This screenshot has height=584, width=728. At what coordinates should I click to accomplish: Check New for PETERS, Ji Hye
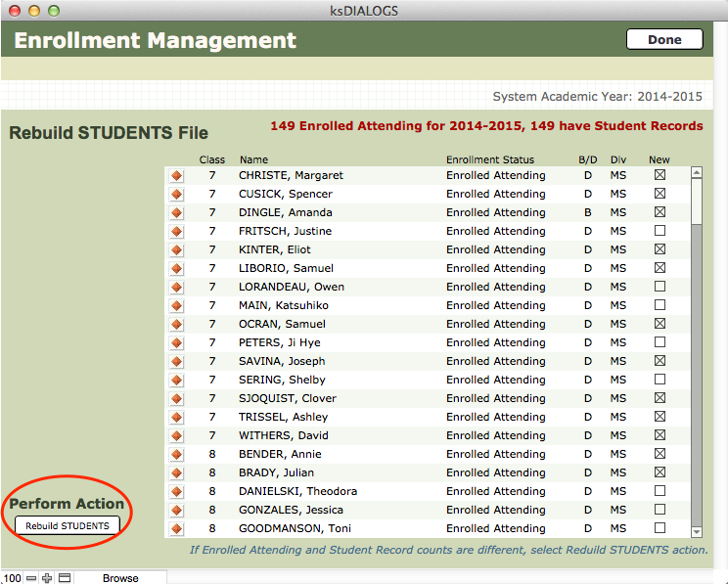[x=660, y=342]
